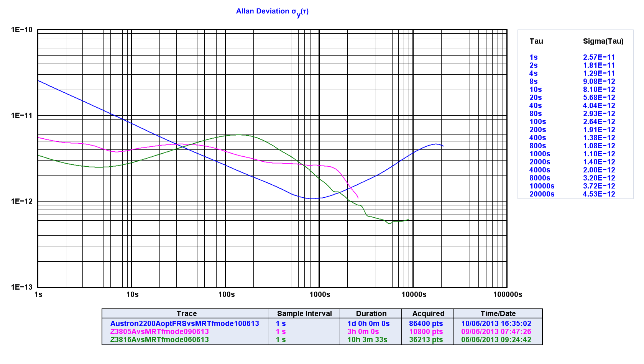Click the sigma value 4.53E-12
Image resolution: width=644 pixels, height=364 pixels.
tap(599, 194)
